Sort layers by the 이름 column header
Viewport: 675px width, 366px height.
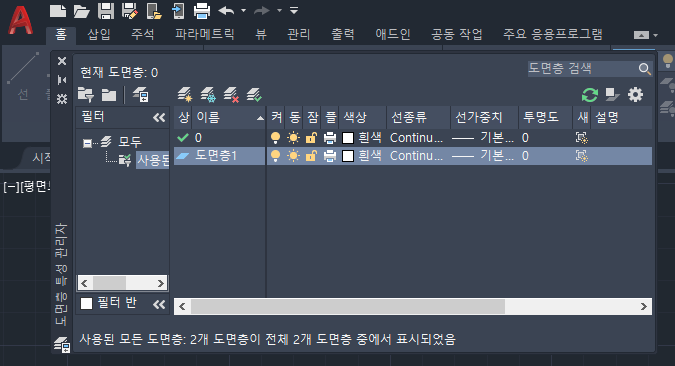click(x=229, y=118)
